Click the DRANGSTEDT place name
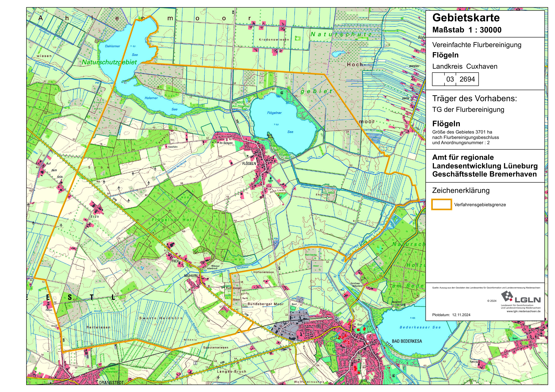555x392 pixels. (x=111, y=383)
